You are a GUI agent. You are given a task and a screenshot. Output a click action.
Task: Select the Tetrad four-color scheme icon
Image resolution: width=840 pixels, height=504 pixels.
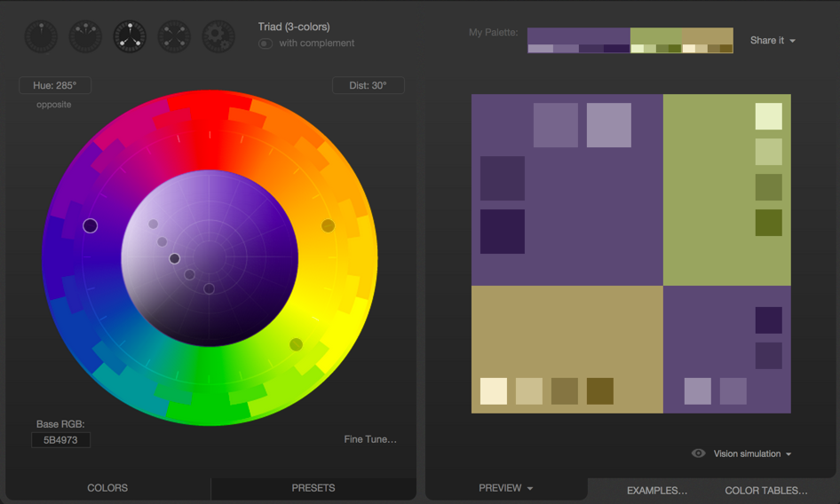pos(174,37)
